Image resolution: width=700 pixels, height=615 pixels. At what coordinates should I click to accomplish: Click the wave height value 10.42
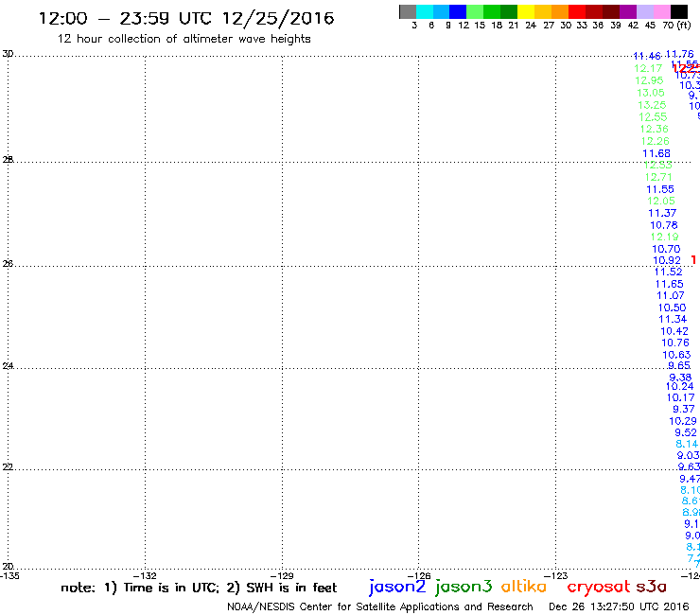[674, 331]
